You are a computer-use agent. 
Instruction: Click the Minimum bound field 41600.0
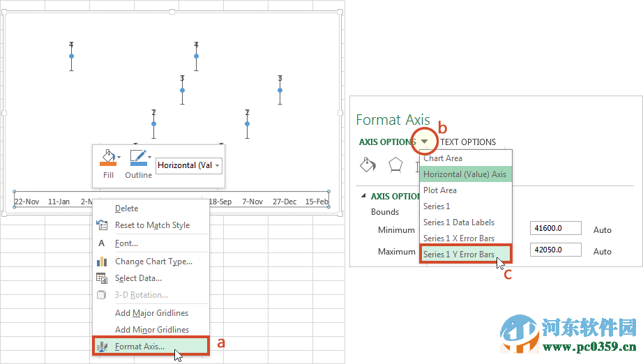tap(555, 228)
